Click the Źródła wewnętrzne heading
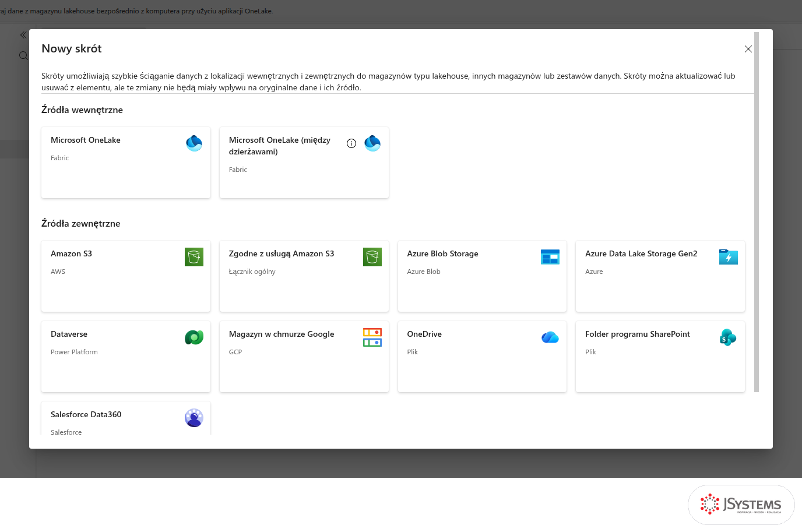The width and height of the screenshot is (802, 532). tap(82, 110)
